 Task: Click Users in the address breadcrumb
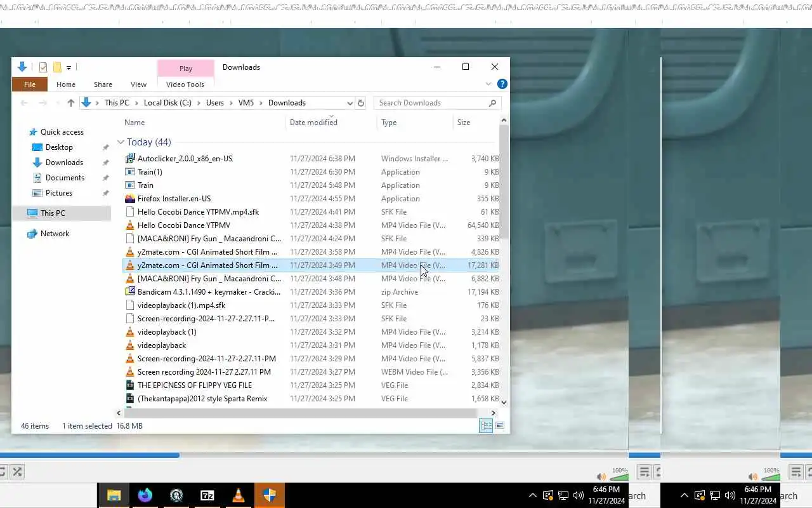[215, 103]
